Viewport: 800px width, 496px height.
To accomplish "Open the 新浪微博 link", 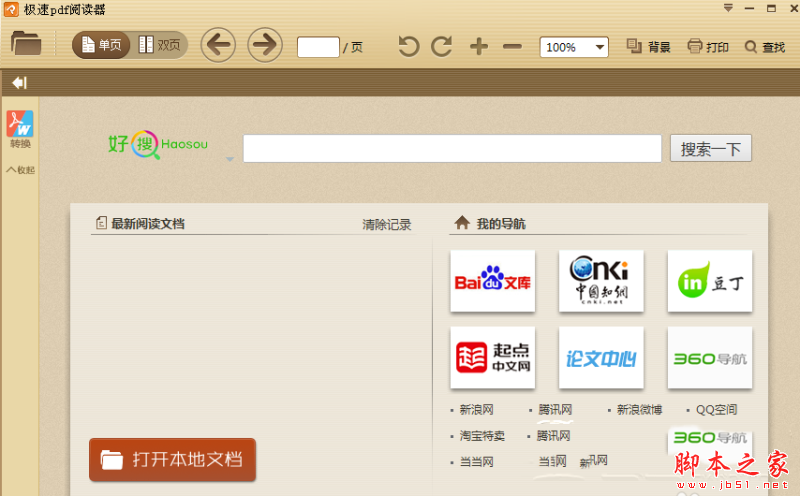I will tap(639, 410).
